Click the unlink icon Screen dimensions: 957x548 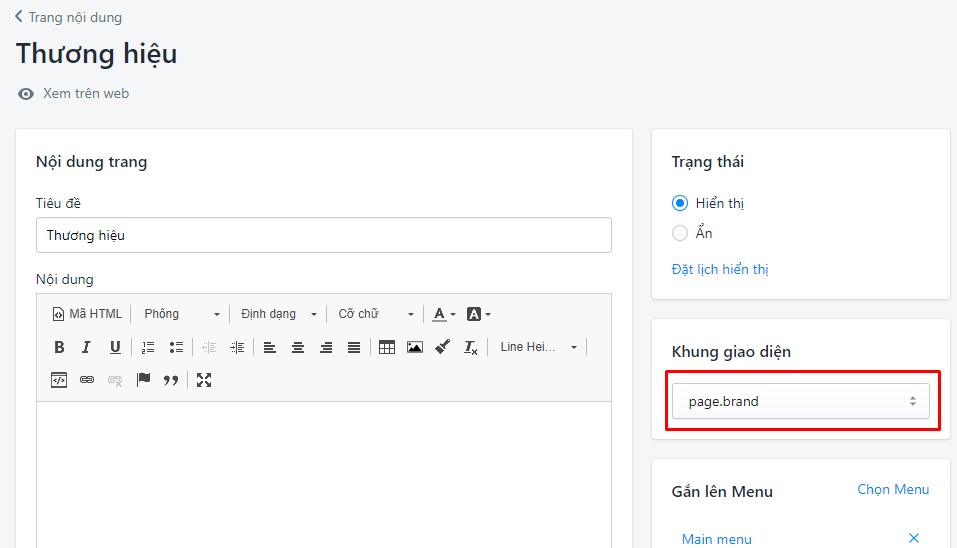click(x=115, y=380)
